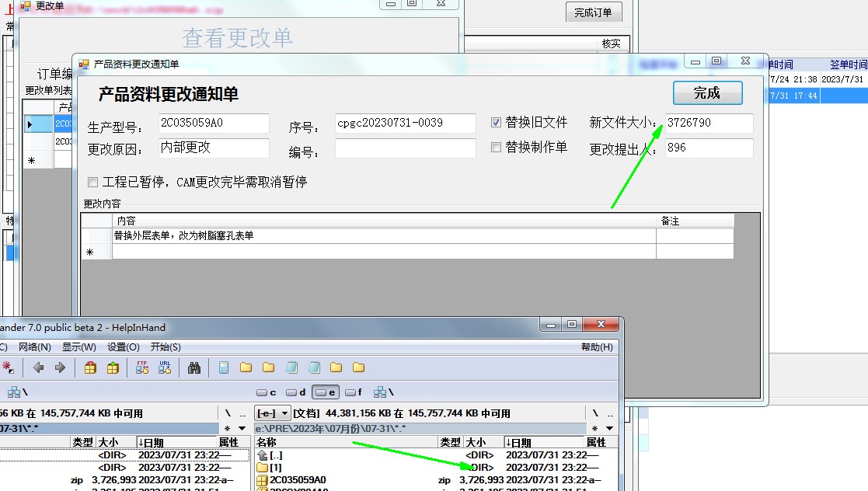Open right panel favorites asterisk button
This screenshot has width=868, height=491.
(595, 428)
